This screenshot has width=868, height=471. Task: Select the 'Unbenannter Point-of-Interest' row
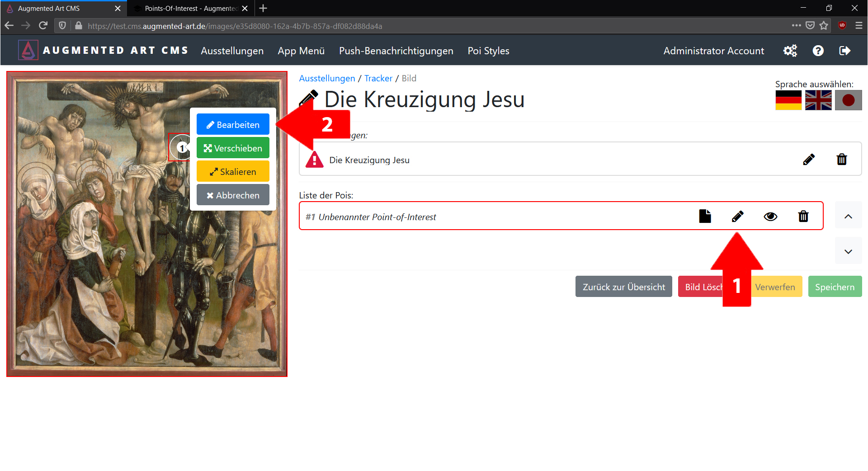pos(561,216)
